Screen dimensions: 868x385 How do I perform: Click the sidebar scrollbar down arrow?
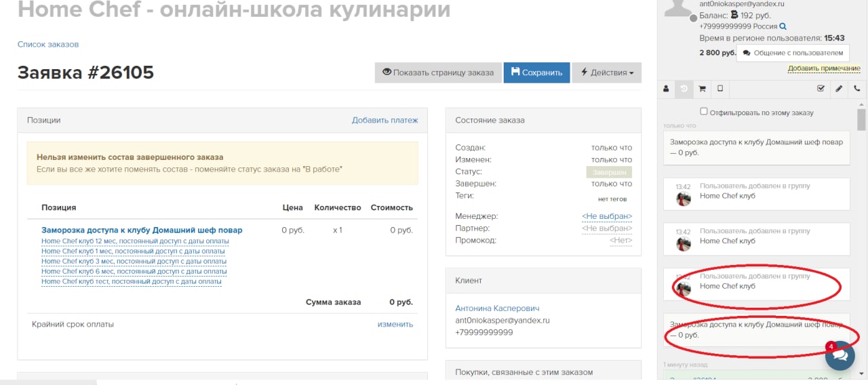[862, 373]
